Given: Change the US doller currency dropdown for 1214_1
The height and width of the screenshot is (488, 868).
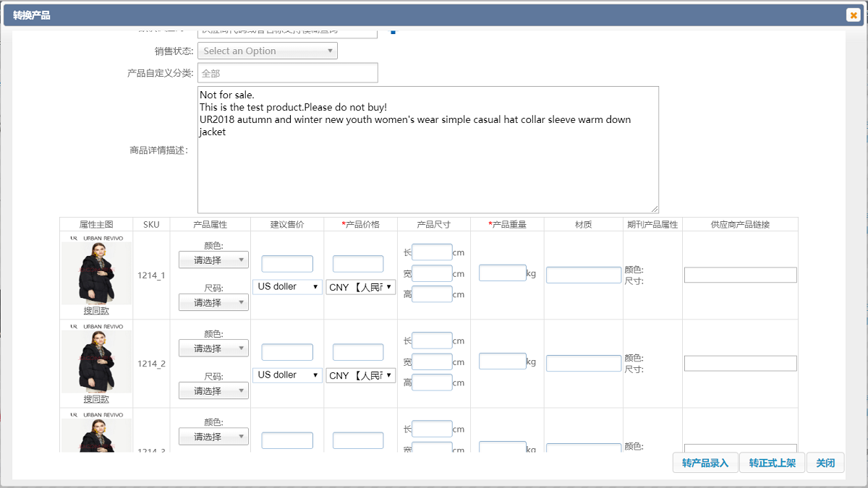Looking at the screenshot, I should coord(286,286).
